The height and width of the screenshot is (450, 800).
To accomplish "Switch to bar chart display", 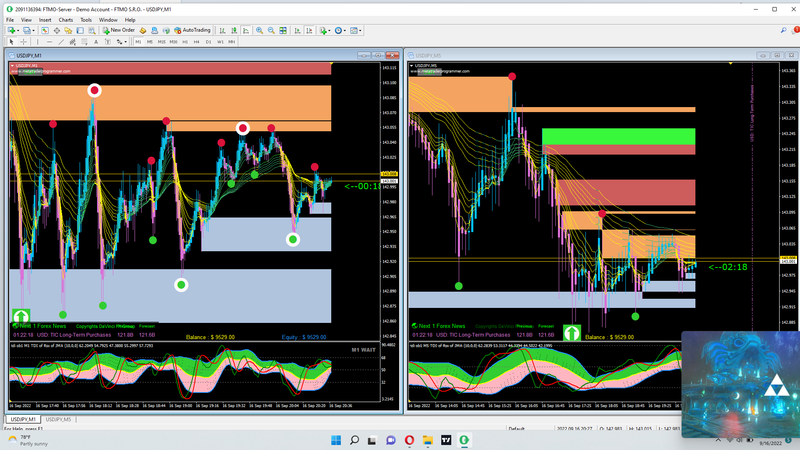I will (222, 31).
